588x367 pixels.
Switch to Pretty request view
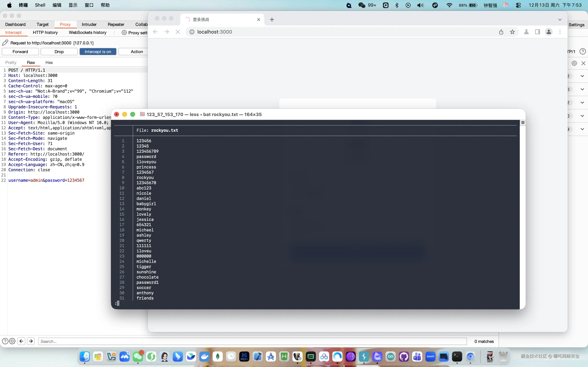click(11, 62)
